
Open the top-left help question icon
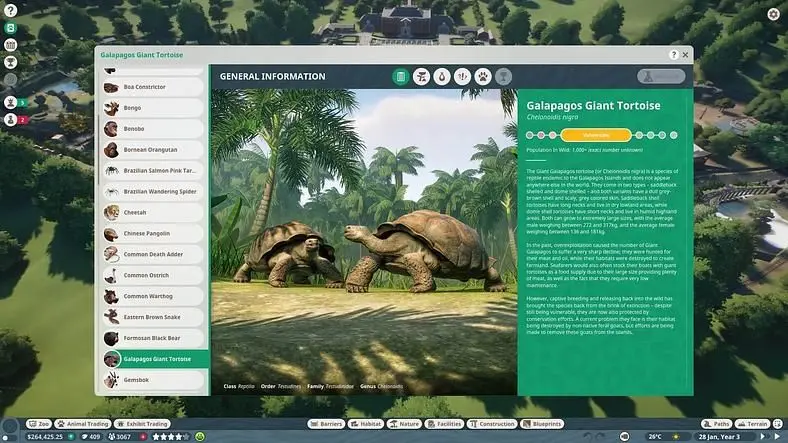point(10,10)
